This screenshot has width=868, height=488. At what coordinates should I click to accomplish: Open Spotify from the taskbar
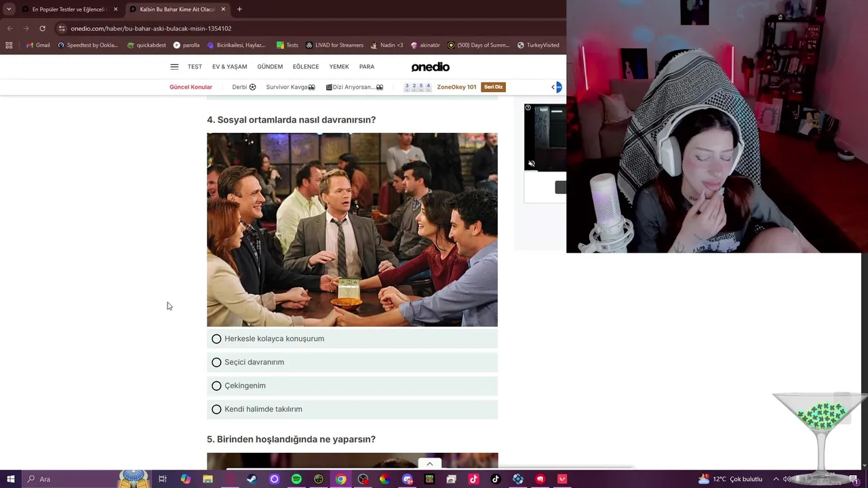296,479
